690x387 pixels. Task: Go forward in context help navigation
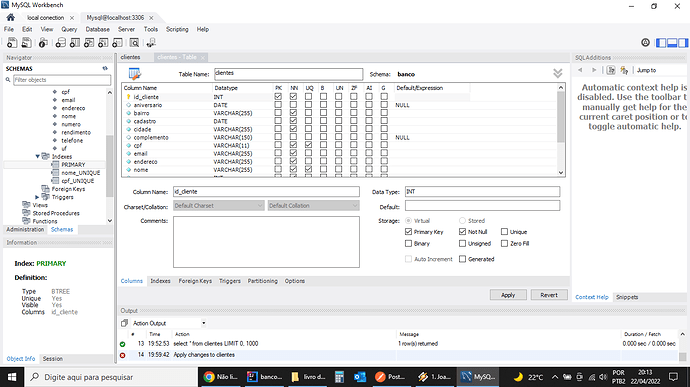click(594, 70)
